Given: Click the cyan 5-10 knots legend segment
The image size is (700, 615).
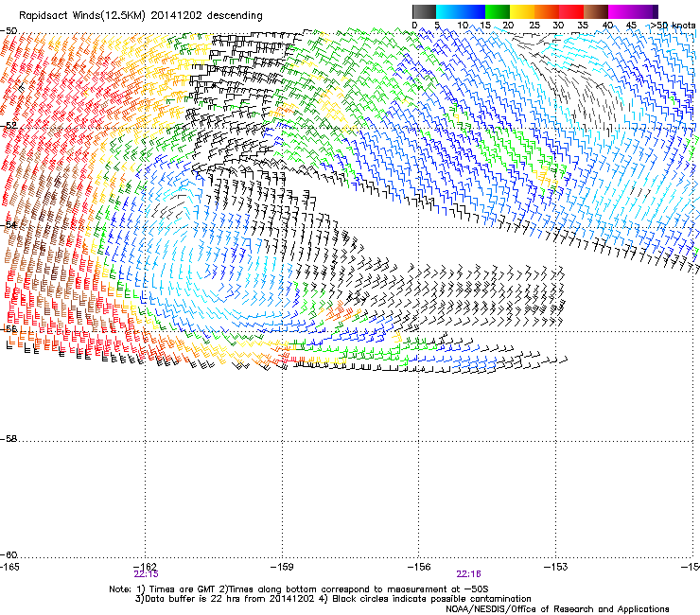Looking at the screenshot, I should (x=448, y=11).
